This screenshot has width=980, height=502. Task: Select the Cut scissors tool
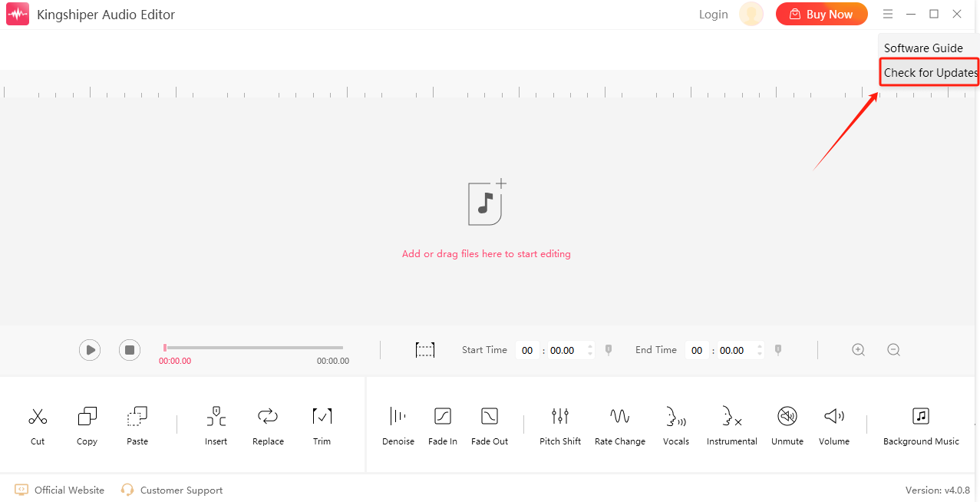click(38, 426)
